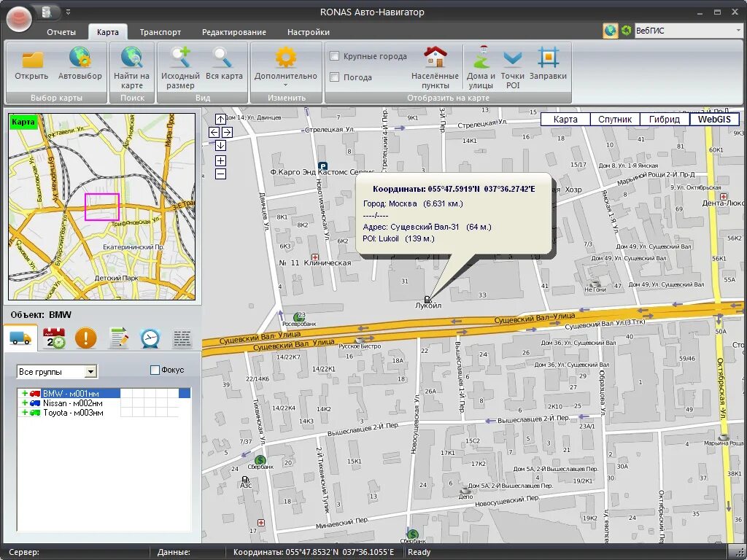Expand BMW - м001нм tree node
Image resolution: width=747 pixels, height=560 pixels.
point(25,393)
